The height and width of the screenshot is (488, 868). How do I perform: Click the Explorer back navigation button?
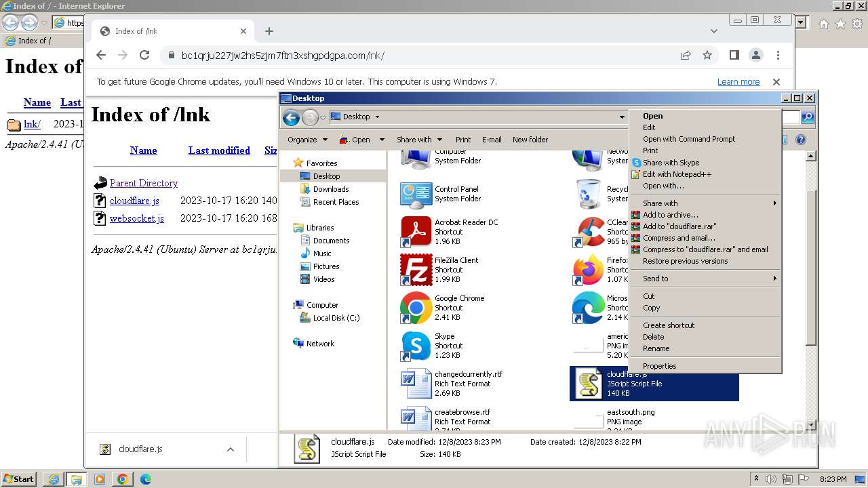[291, 118]
